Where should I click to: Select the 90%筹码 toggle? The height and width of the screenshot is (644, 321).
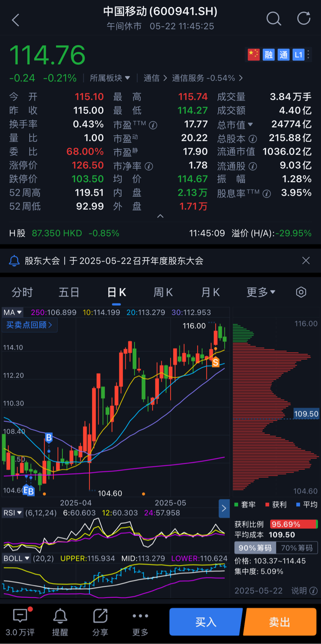point(255,548)
